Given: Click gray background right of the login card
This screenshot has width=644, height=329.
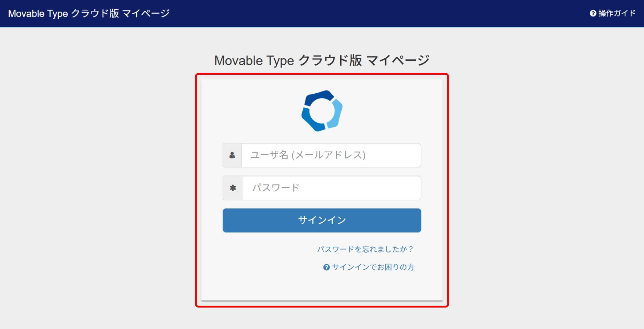Looking at the screenshot, I should (544, 179).
